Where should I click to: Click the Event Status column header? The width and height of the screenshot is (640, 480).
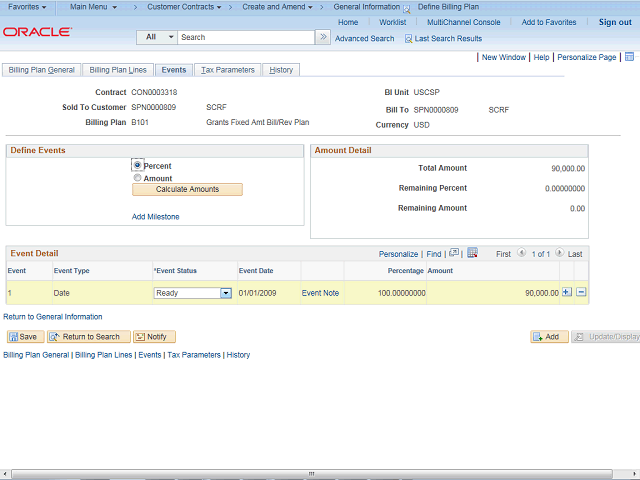175,271
